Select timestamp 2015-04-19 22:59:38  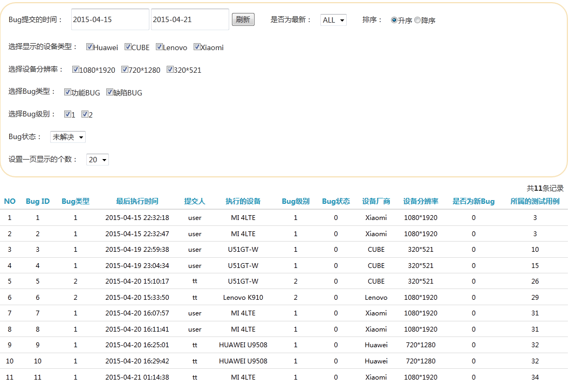coord(137,250)
